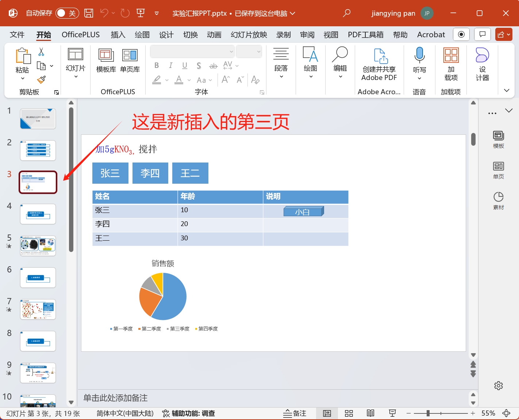Open the 字体 dialog launcher button
This screenshot has width=519, height=420.
(x=262, y=92)
